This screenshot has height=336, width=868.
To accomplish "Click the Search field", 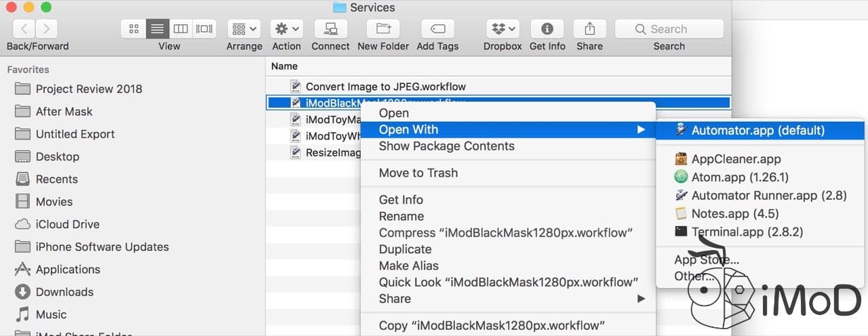I will (x=669, y=28).
